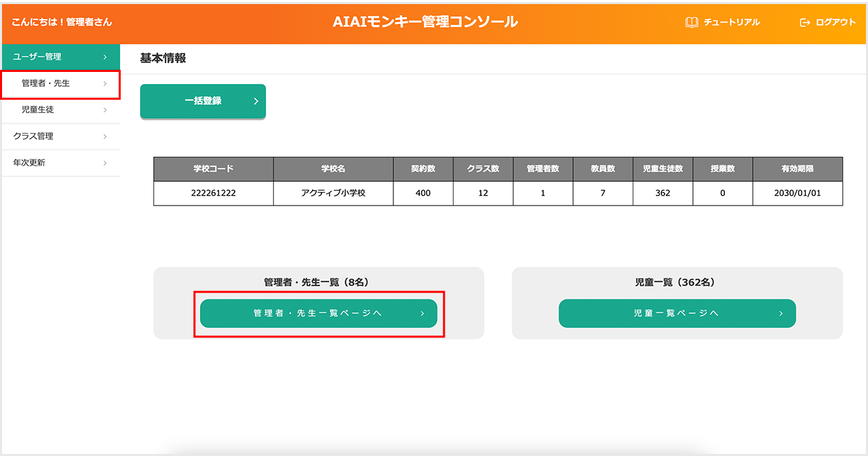
Task: Click the tutorial book icon
Action: 692,22
